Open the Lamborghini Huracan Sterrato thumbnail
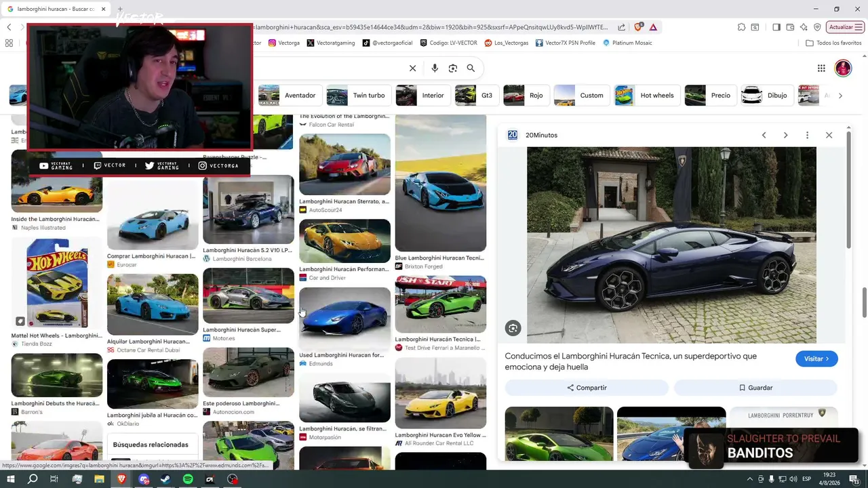 (344, 165)
